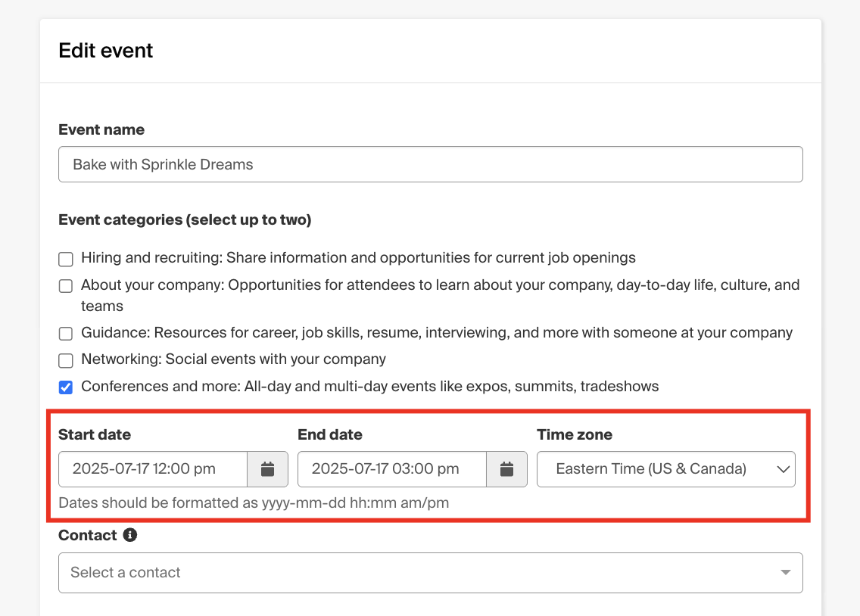
Task: Open the start date calendar picker
Action: click(267, 469)
